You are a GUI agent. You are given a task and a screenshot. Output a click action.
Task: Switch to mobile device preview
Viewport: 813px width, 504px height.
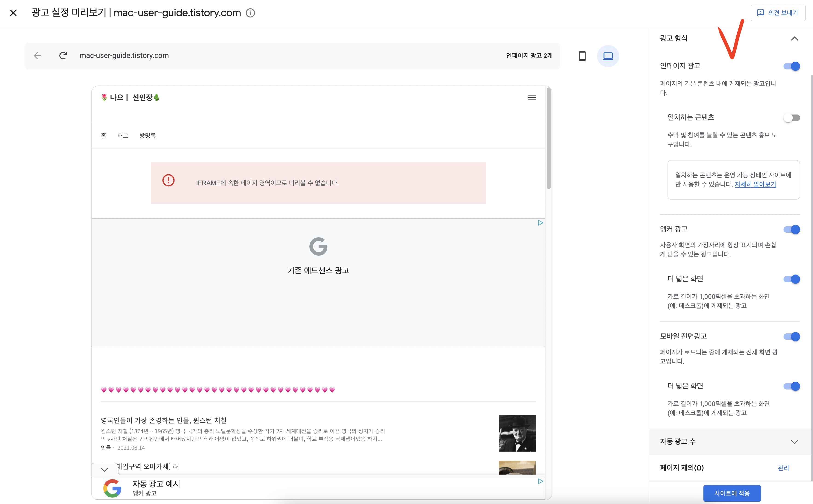(x=582, y=56)
